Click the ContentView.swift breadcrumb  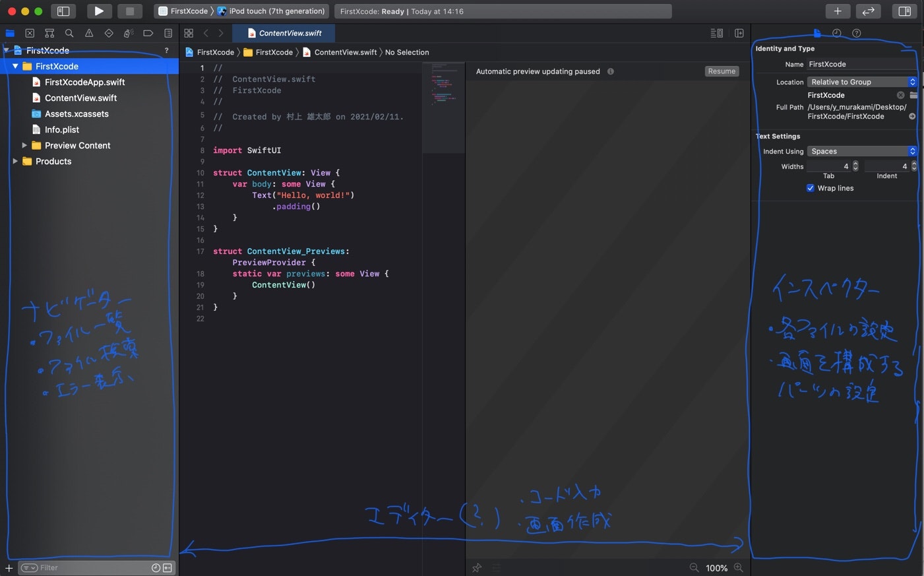340,52
